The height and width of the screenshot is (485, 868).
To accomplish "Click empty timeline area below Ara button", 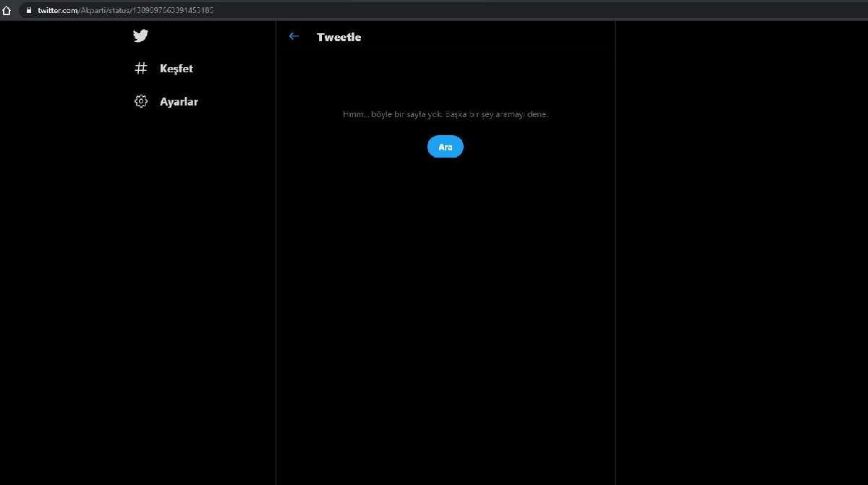I will pos(446,318).
